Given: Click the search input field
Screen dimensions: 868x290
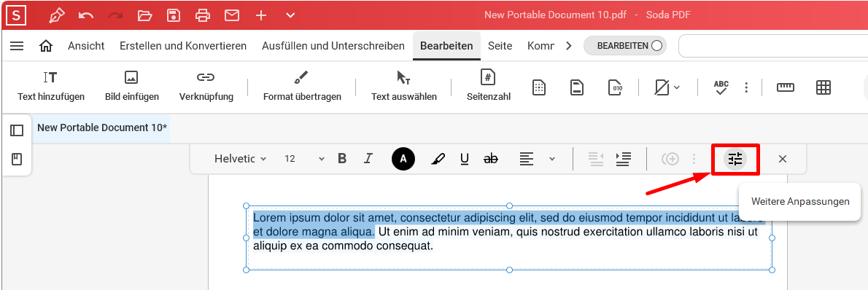Looking at the screenshot, I should click(x=772, y=46).
